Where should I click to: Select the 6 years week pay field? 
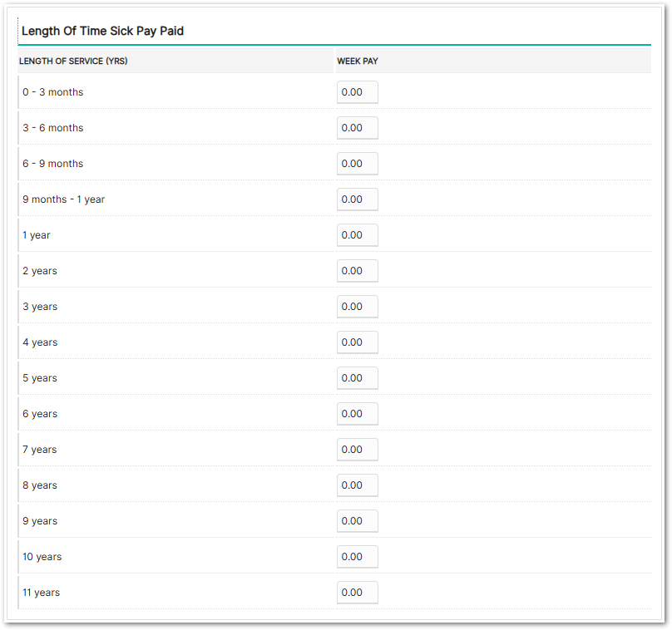click(358, 414)
